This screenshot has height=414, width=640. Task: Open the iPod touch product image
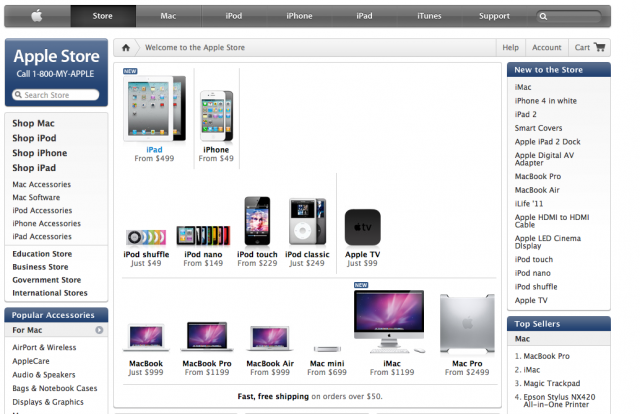point(257,221)
